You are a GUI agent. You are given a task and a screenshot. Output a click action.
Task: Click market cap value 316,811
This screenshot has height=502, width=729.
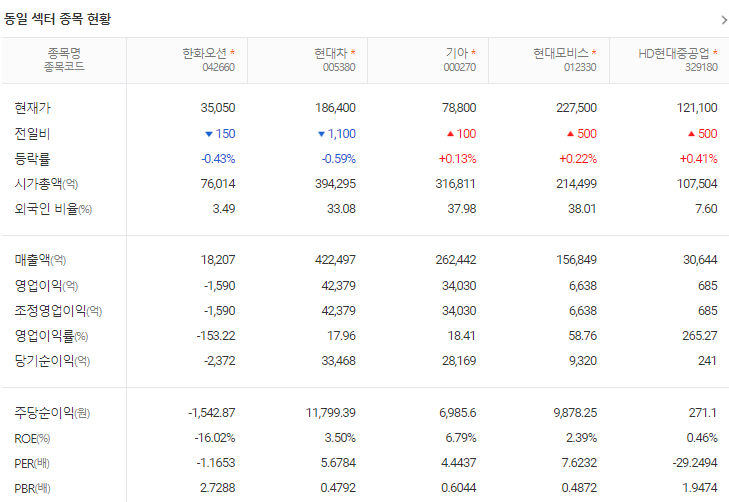click(456, 184)
